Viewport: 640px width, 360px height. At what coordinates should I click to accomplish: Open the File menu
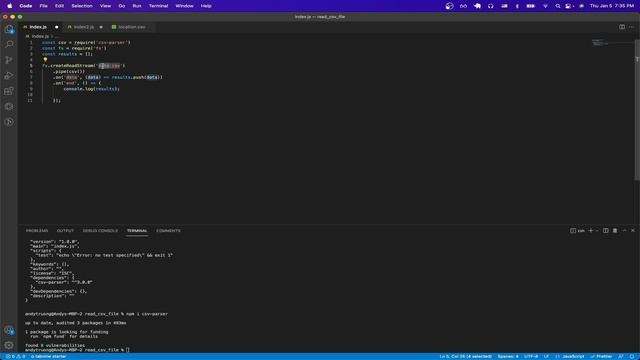43,6
